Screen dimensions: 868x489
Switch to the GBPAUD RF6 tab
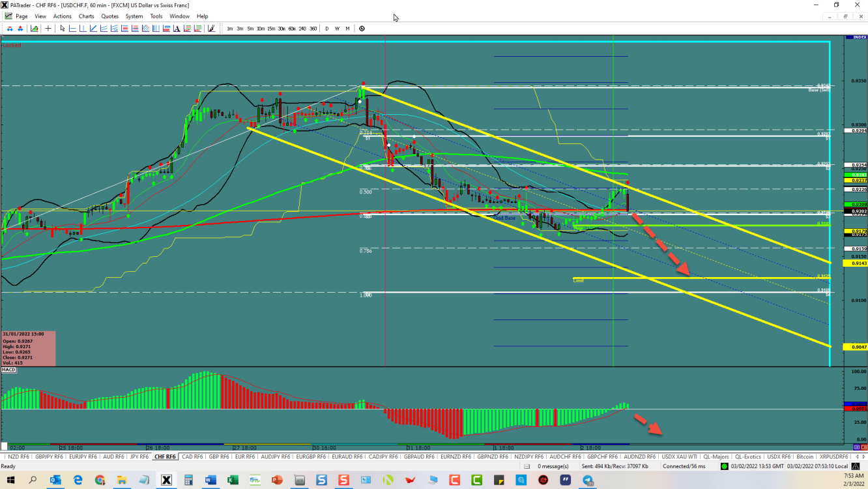click(x=420, y=456)
